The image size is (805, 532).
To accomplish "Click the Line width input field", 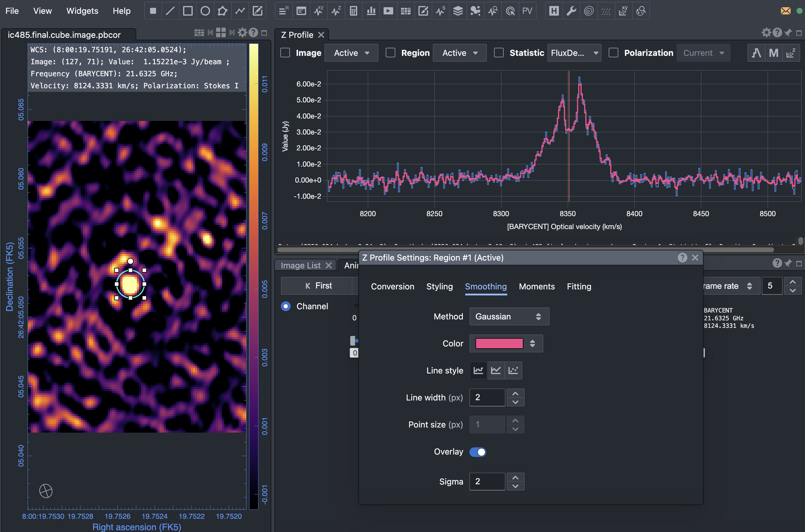I will tap(487, 397).
